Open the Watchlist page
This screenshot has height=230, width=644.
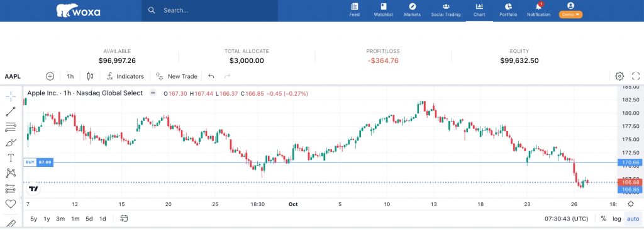coord(383,10)
